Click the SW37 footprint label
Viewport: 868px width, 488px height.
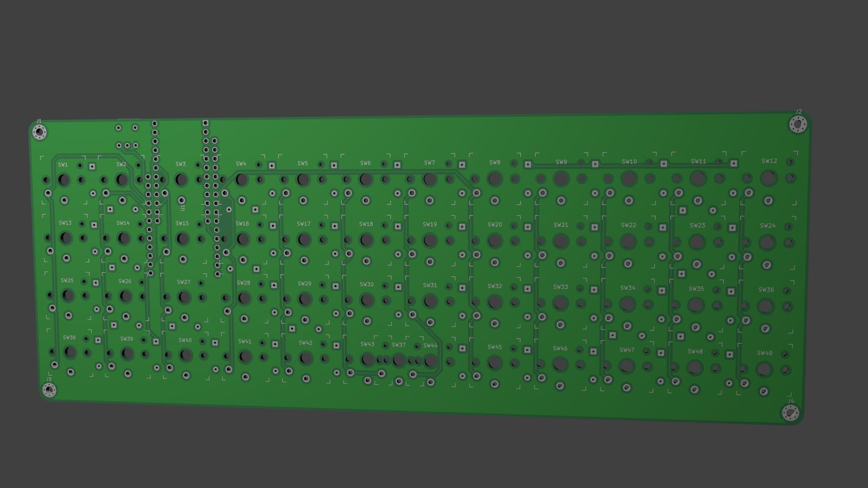click(x=398, y=345)
